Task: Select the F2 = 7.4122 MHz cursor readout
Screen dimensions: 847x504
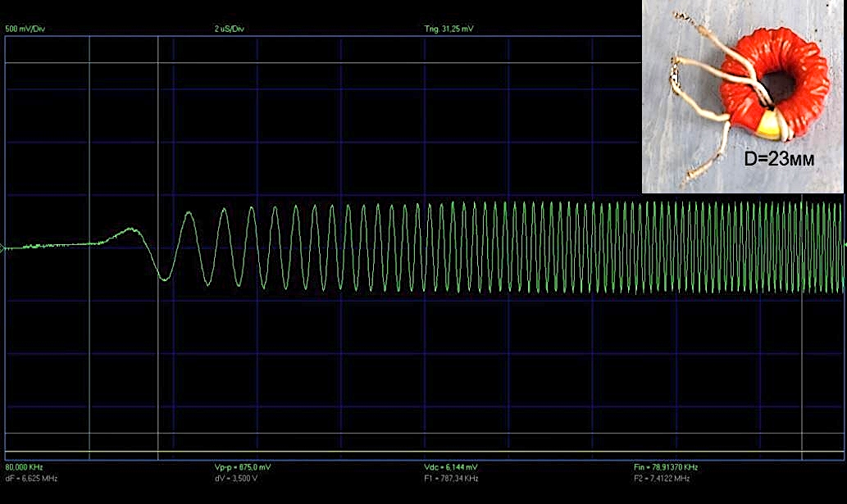Action: pyautogui.click(x=662, y=478)
